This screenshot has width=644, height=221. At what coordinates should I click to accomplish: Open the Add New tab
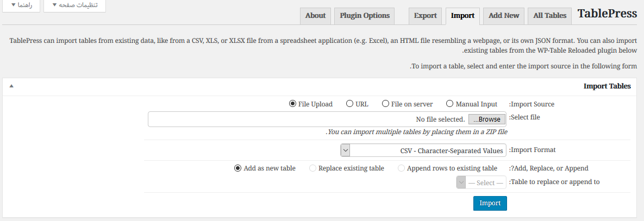(504, 16)
